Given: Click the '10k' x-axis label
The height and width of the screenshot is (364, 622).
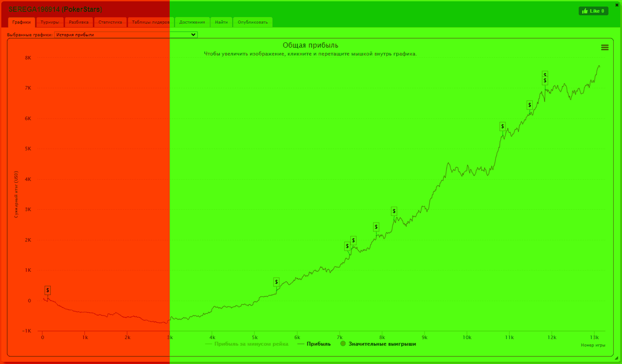Looking at the screenshot, I should point(466,337).
